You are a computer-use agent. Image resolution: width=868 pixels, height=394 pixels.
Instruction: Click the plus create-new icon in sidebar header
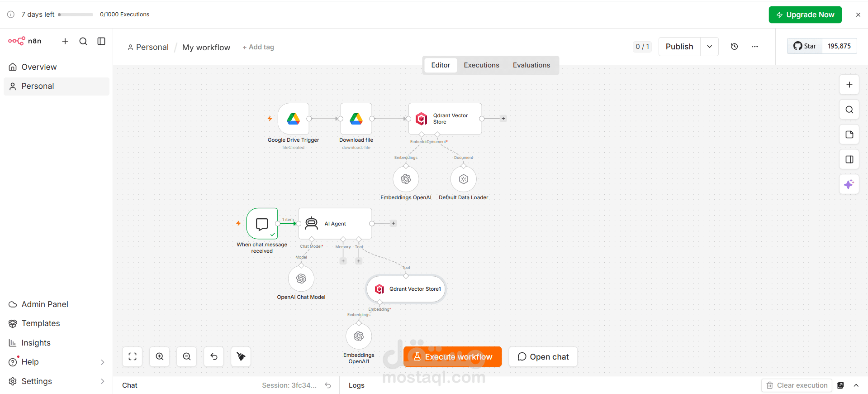click(65, 41)
